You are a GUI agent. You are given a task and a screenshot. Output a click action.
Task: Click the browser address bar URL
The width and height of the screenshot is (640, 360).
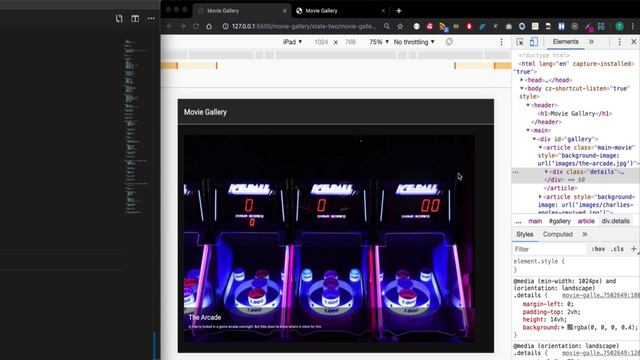pos(304,26)
